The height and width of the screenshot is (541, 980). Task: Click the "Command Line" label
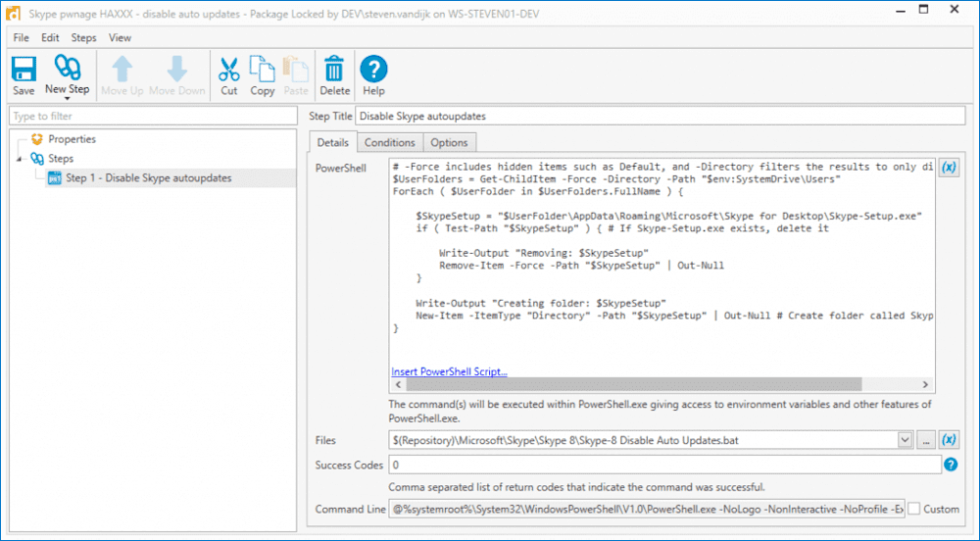pos(350,509)
